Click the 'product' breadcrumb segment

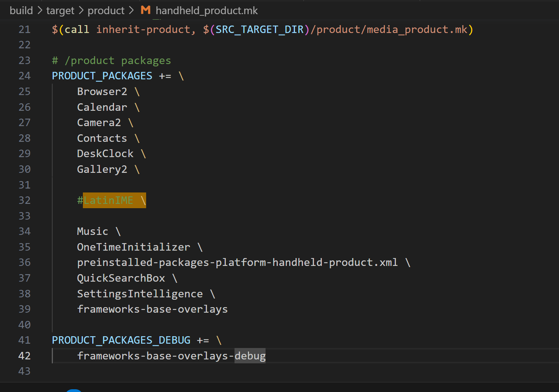pos(106,11)
